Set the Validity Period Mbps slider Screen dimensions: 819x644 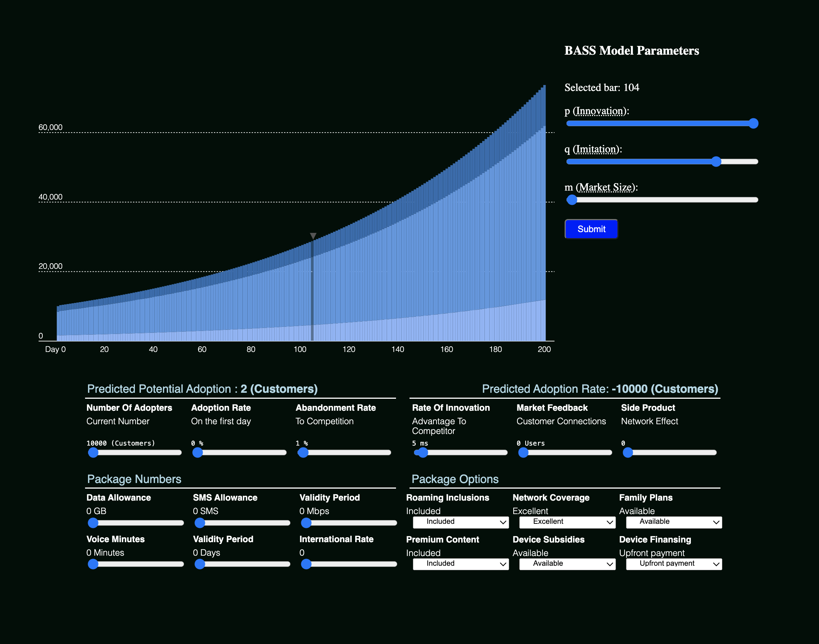click(x=349, y=523)
